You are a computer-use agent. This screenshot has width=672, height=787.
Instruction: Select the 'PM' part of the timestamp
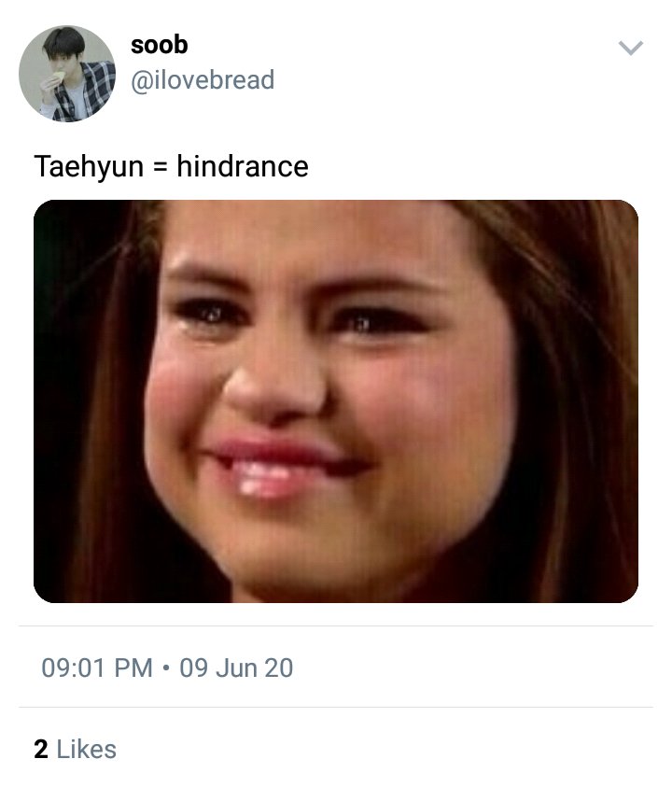coord(133,668)
